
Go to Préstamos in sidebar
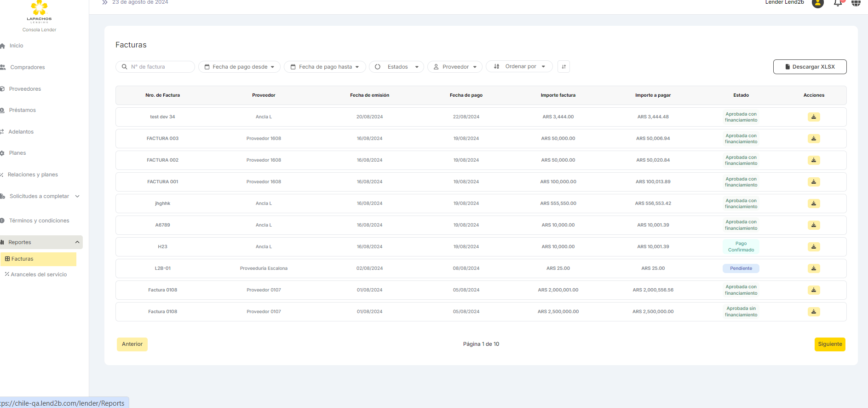click(22, 110)
